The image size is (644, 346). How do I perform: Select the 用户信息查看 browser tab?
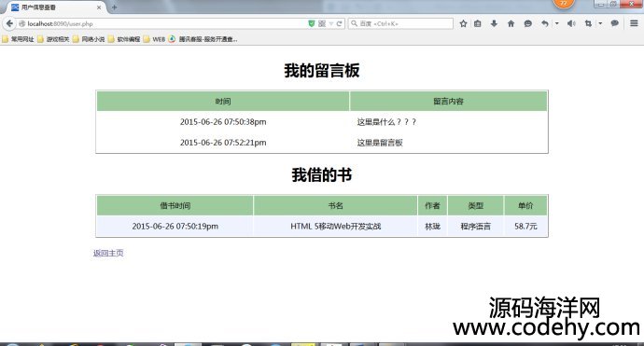pyautogui.click(x=56, y=7)
